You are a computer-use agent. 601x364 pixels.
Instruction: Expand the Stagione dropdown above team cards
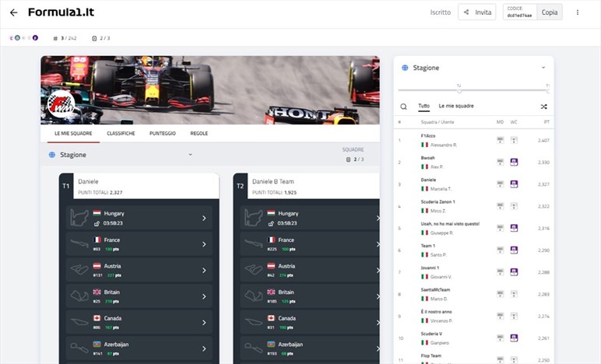tap(190, 155)
